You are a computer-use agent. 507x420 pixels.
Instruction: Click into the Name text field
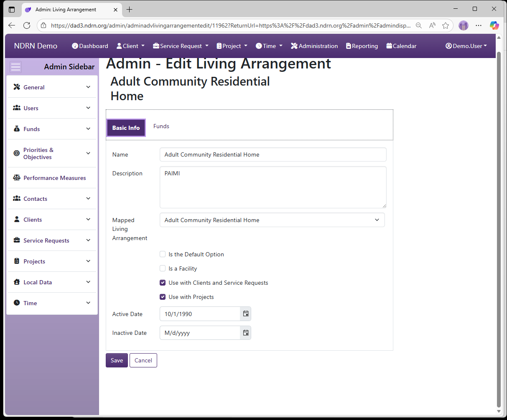273,154
